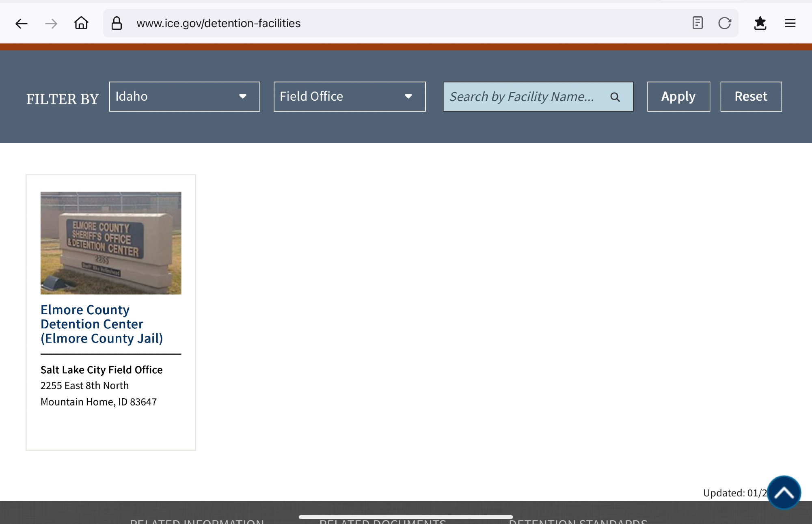Screen dimensions: 812x524
Task: Toggle reader view in the address bar
Action: tap(697, 23)
